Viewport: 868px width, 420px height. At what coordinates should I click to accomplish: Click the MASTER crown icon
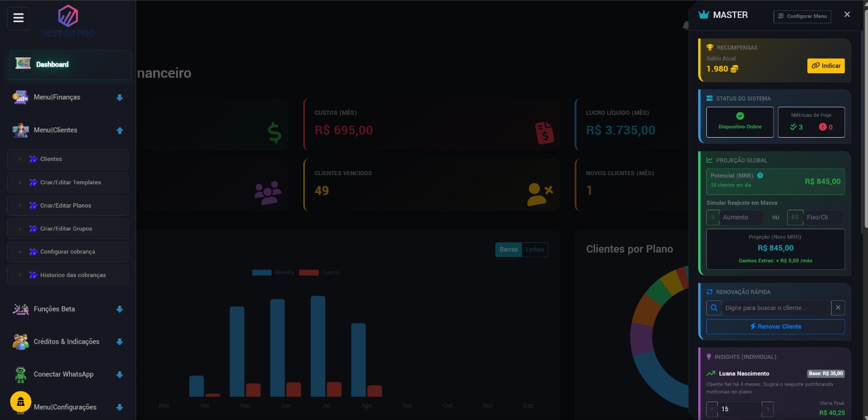click(x=704, y=15)
